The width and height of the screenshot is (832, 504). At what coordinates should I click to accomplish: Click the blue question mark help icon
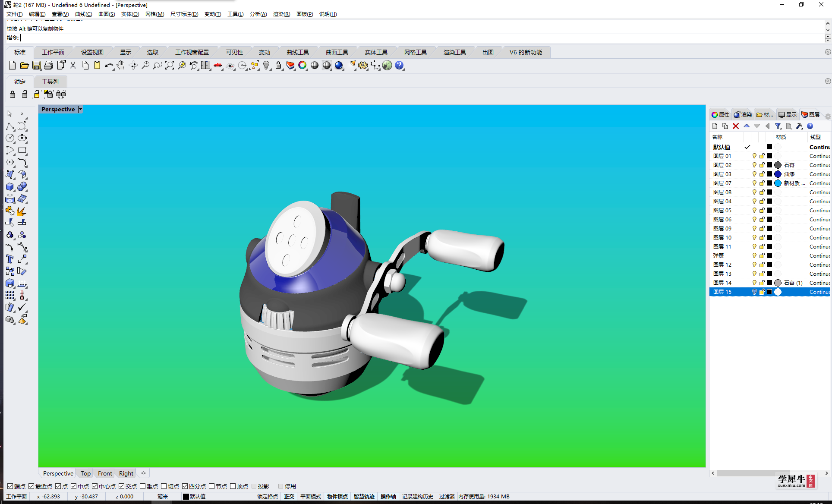click(399, 65)
